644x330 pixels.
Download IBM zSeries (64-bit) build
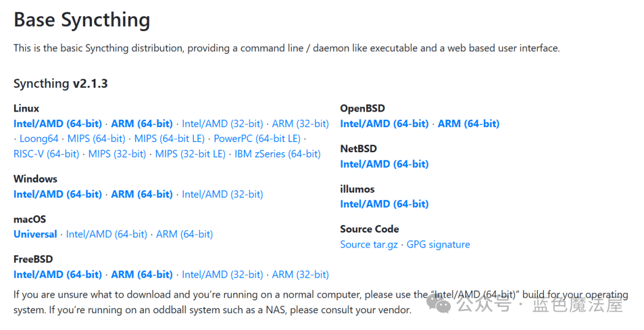[278, 154]
